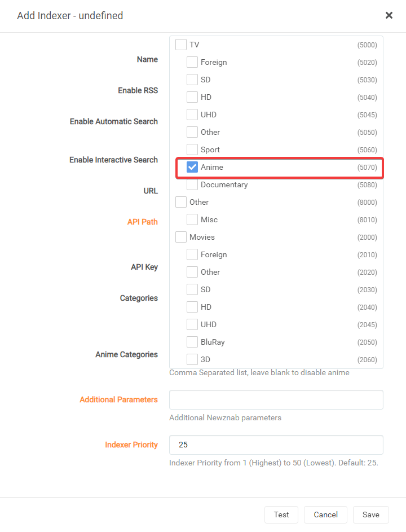Select the Documentary (5080) checkbox
406x532 pixels.
[x=192, y=184]
